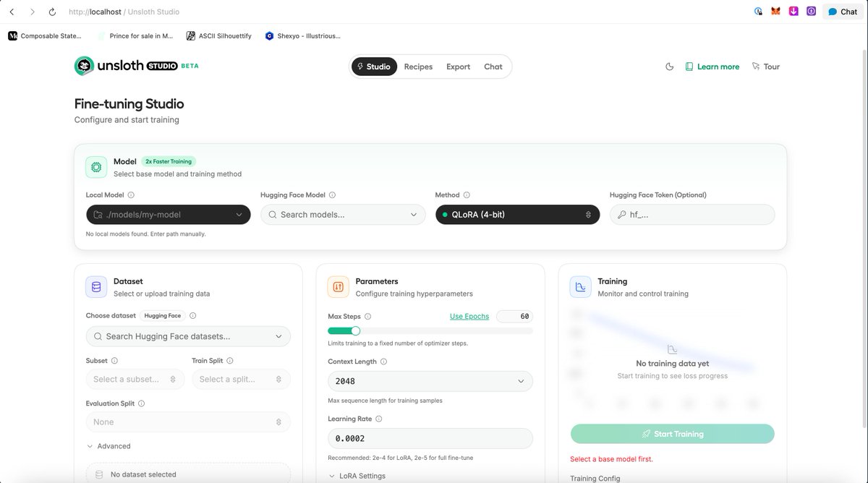Click 'Training Config' label
Image resolution: width=868 pixels, height=483 pixels.
[595, 478]
